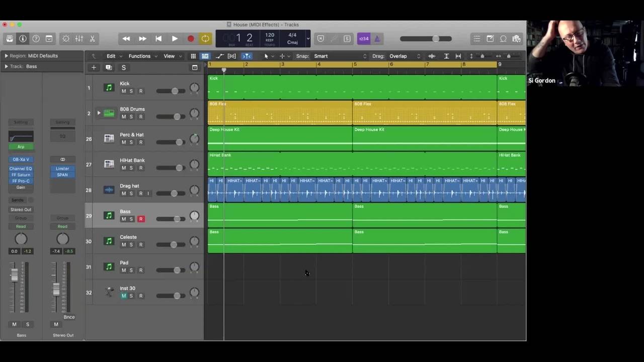The width and height of the screenshot is (644, 362).
Task: Fast forward the playhead
Action: (x=142, y=39)
